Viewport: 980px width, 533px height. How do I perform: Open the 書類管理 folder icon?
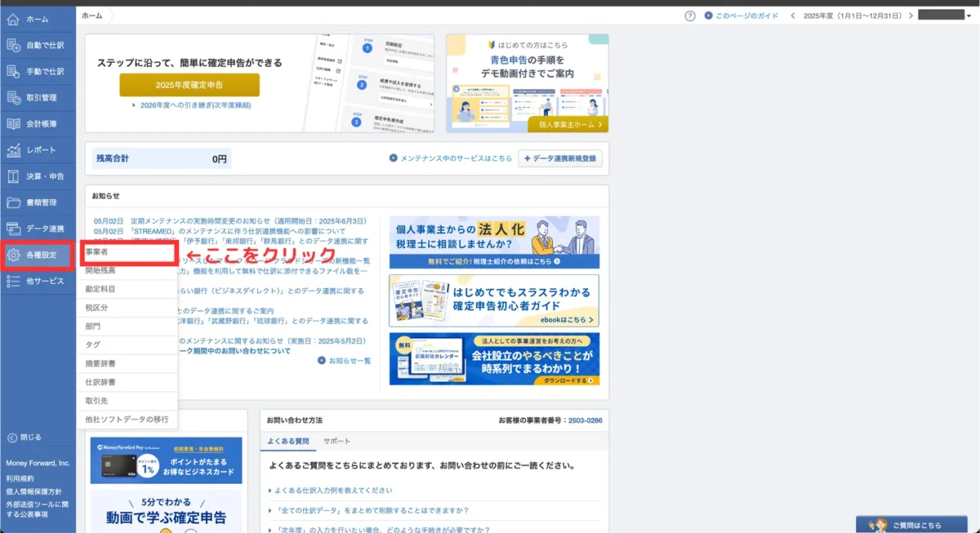coord(13,202)
